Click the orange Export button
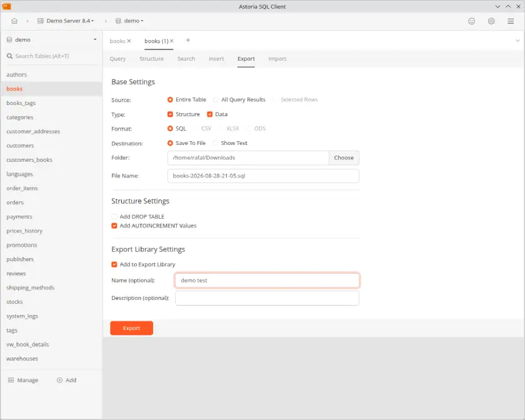This screenshot has width=525, height=420. point(132,328)
